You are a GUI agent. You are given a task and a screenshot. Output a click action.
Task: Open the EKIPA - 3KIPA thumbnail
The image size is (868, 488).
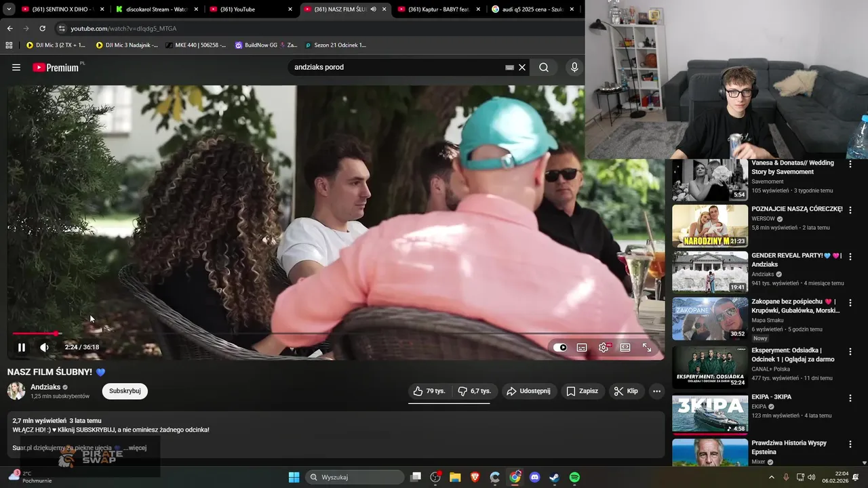(x=710, y=414)
